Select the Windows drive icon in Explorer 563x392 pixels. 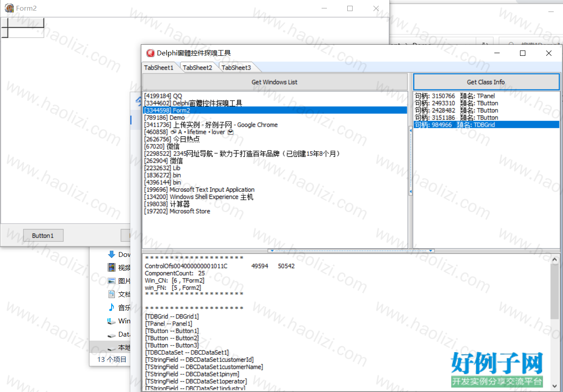pyautogui.click(x=112, y=321)
